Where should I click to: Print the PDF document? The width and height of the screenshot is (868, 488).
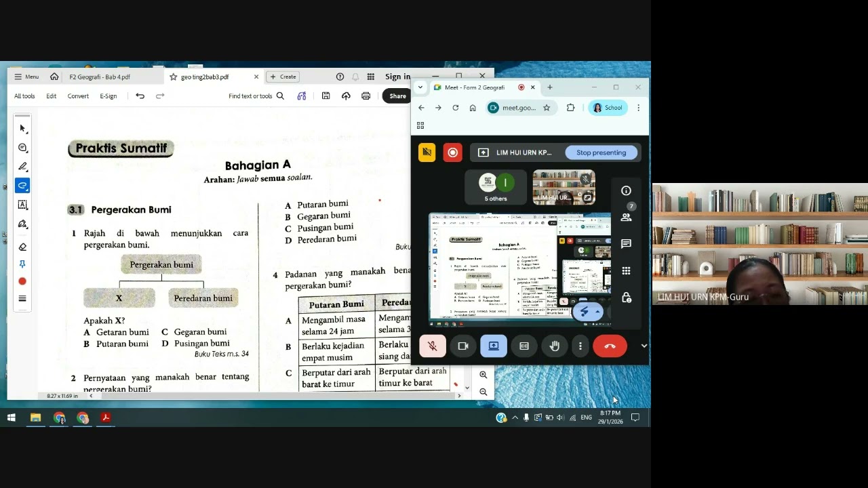(366, 96)
